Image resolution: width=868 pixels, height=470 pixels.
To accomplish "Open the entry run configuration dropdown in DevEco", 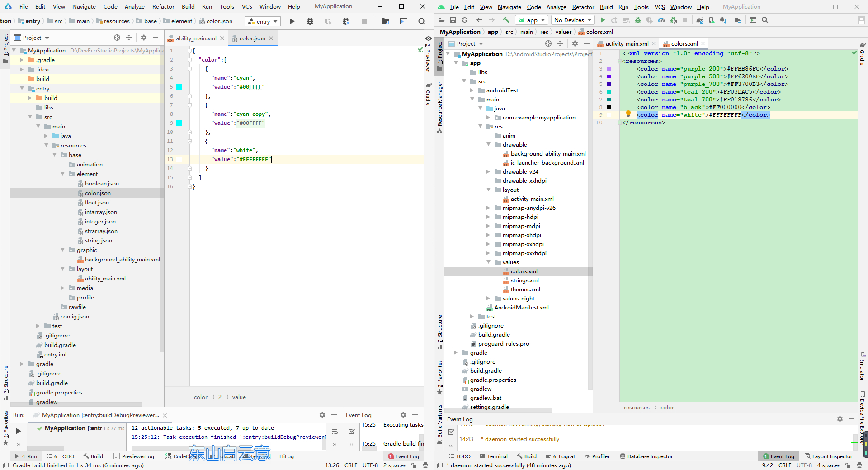I will click(x=263, y=21).
